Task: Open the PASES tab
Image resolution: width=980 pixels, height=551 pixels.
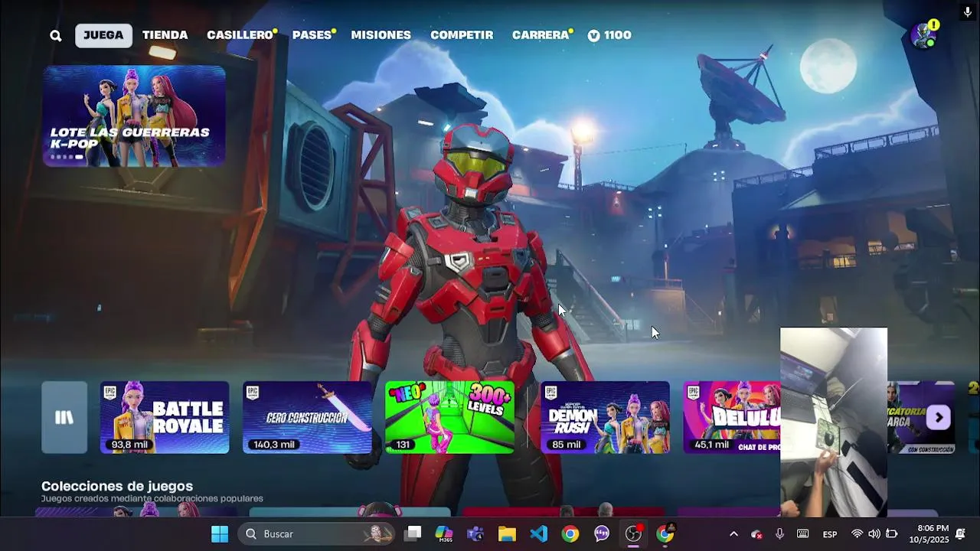Action: [x=312, y=35]
